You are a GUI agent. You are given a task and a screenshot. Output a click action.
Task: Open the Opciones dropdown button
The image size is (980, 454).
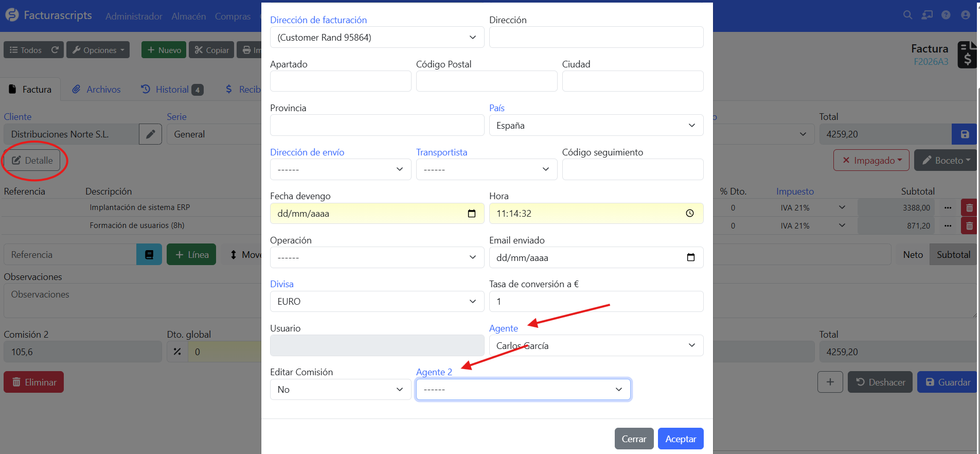(98, 50)
